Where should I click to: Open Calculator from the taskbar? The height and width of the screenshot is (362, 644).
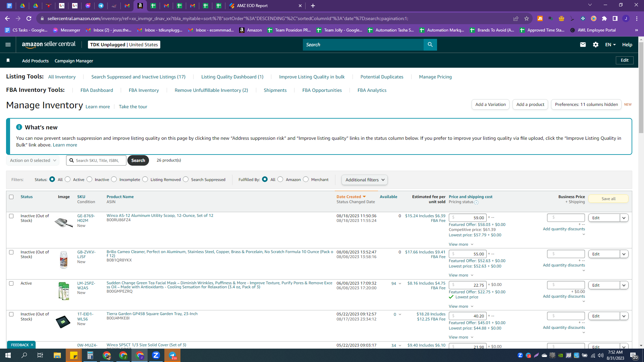[x=90, y=355]
